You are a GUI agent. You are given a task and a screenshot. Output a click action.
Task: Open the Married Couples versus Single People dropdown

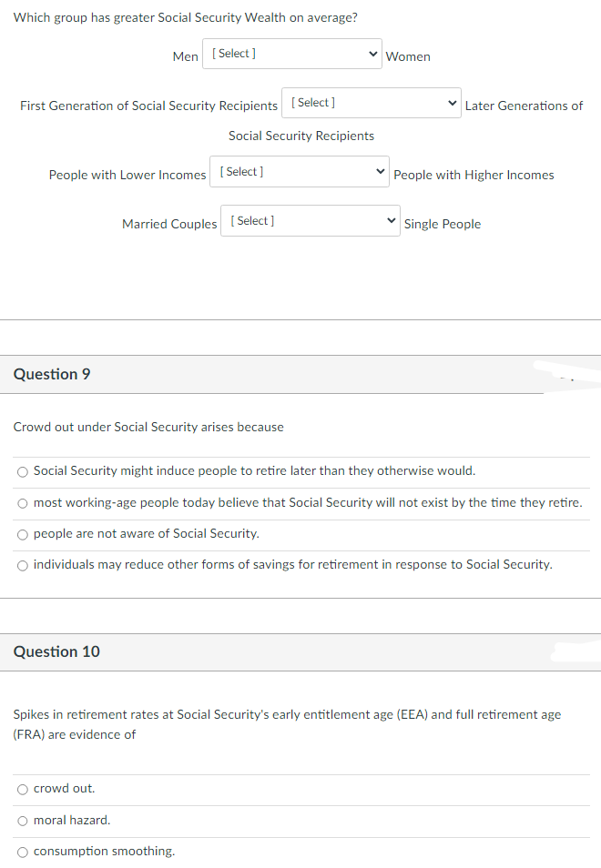pos(310,220)
